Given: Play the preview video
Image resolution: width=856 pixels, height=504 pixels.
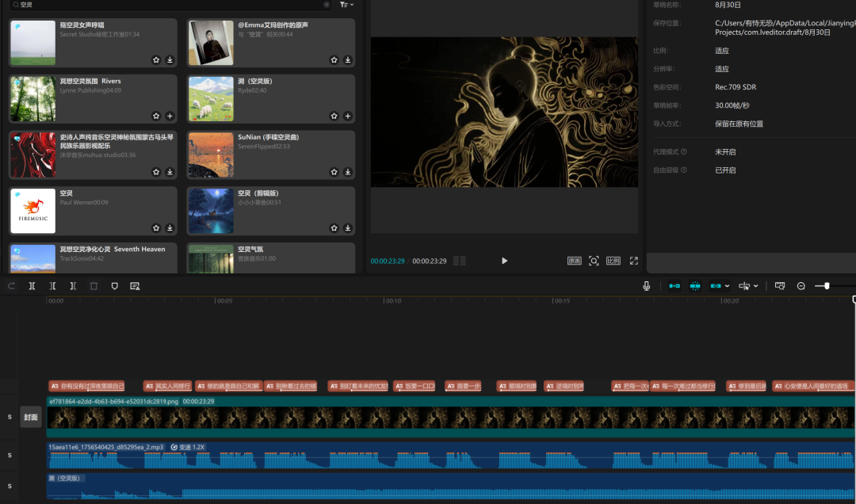Looking at the screenshot, I should pyautogui.click(x=504, y=261).
